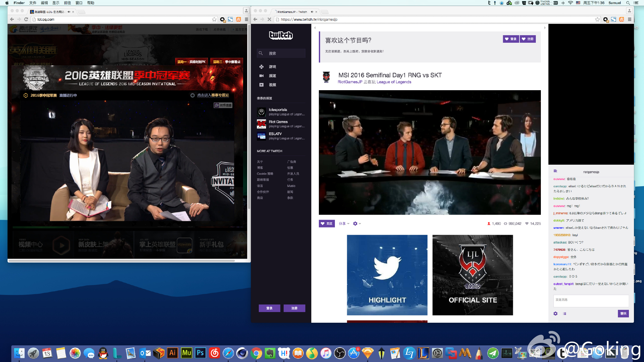Open the 帮助 menu
This screenshot has width=644, height=362.
coord(91,3)
